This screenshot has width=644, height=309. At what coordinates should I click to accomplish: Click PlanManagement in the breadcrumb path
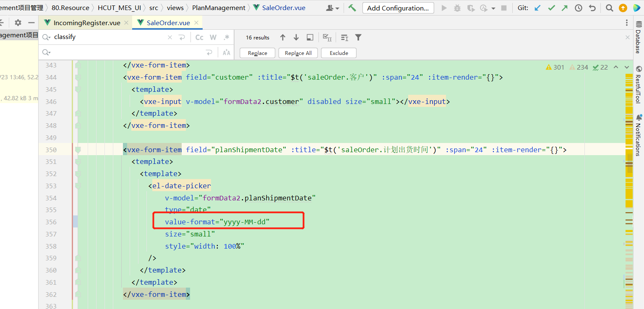219,8
